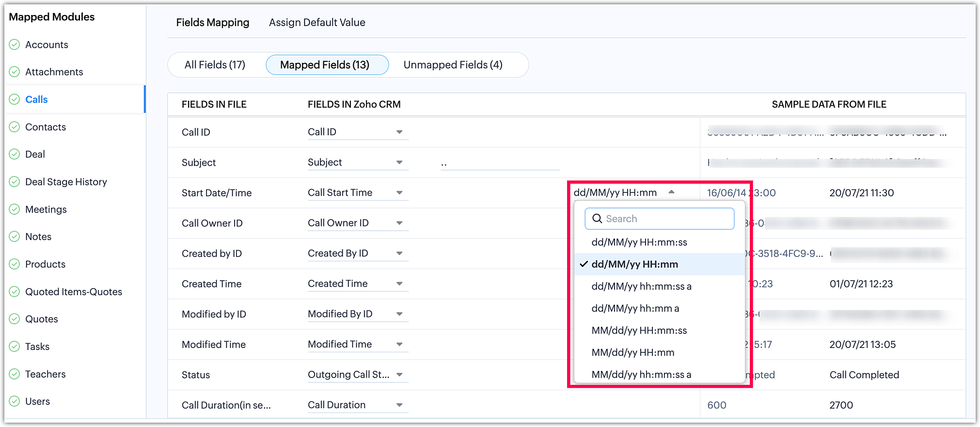Click the green check icon beside Accounts
The width and height of the screenshot is (980, 427).
point(15,45)
